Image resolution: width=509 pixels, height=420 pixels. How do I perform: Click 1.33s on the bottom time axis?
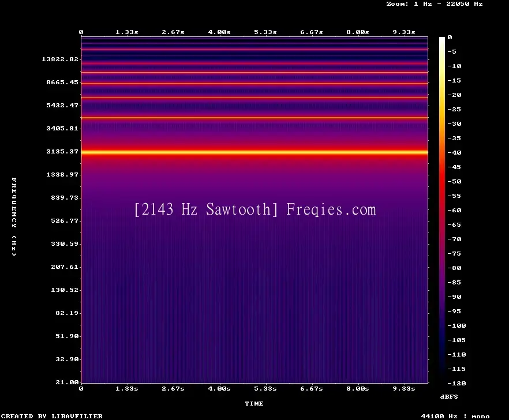[x=127, y=388]
